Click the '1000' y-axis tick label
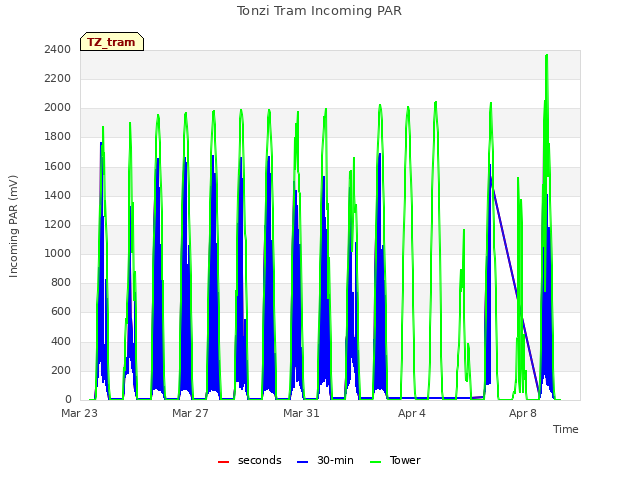 click(x=58, y=253)
